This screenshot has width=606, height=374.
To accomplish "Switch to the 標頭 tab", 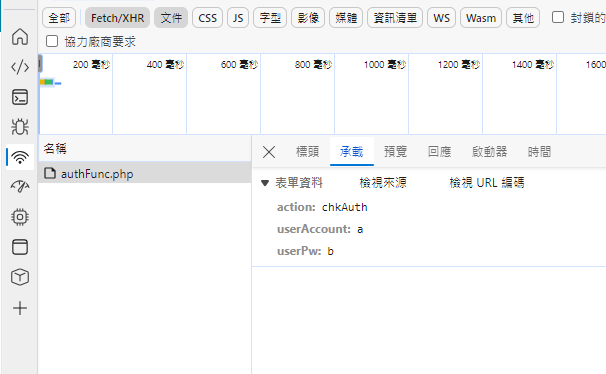I will [x=307, y=151].
